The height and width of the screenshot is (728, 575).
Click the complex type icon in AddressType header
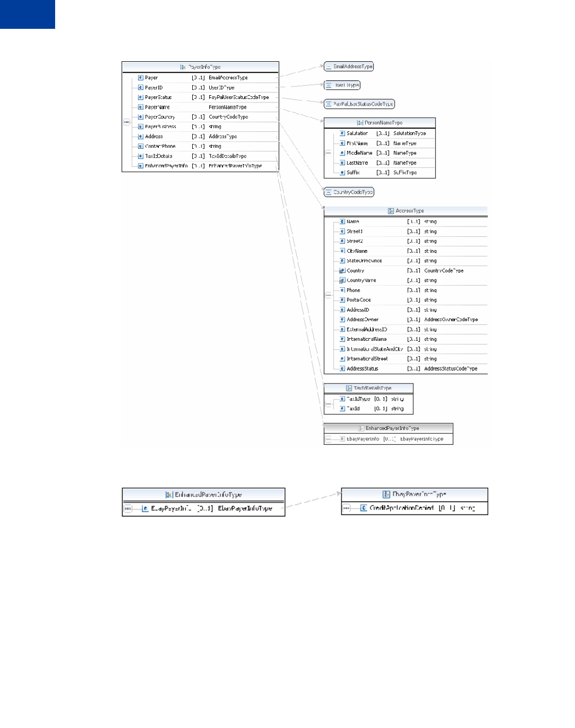click(x=391, y=211)
